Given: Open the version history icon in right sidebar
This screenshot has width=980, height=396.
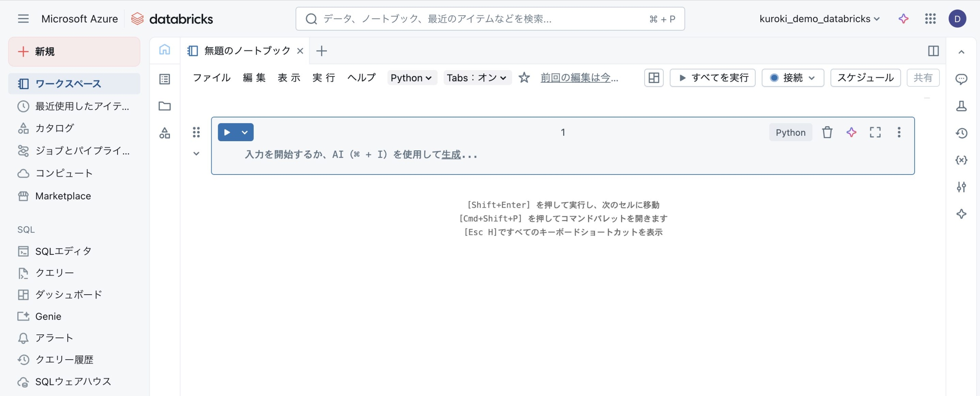Looking at the screenshot, I should (x=961, y=133).
